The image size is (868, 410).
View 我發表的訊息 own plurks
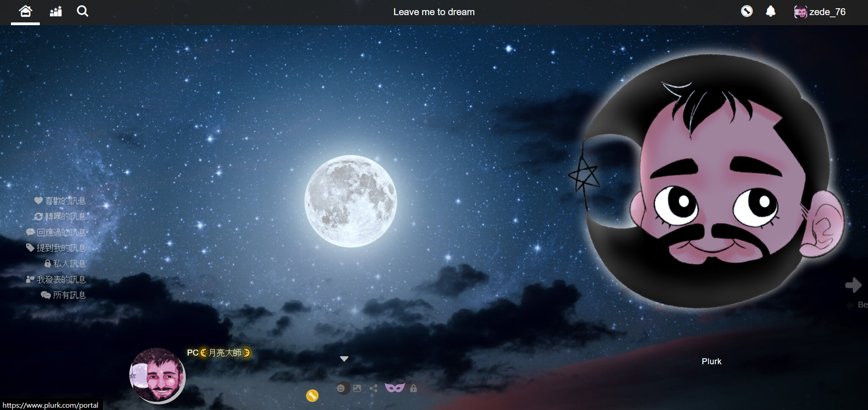tap(56, 280)
